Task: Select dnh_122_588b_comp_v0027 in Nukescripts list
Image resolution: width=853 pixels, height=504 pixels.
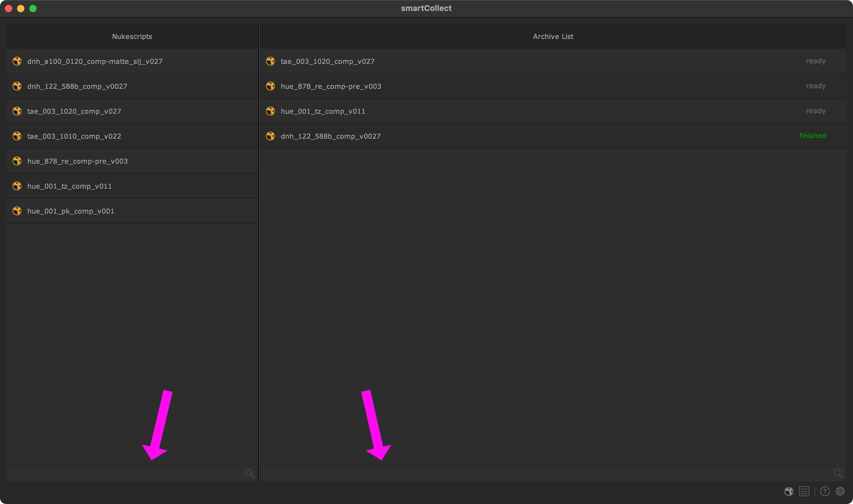Action: pyautogui.click(x=77, y=86)
